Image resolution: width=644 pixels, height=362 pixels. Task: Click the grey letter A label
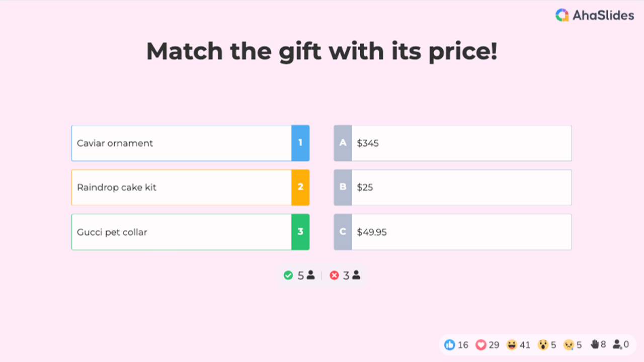coord(343,143)
